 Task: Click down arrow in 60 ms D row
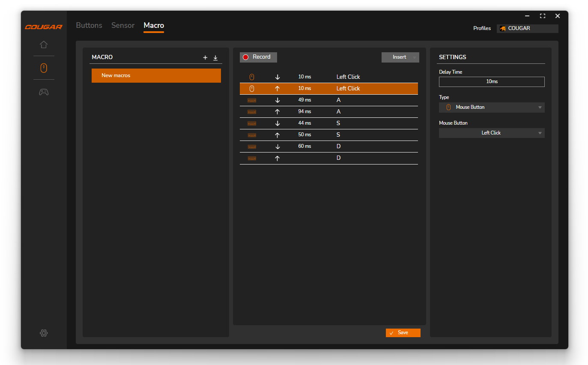(278, 147)
